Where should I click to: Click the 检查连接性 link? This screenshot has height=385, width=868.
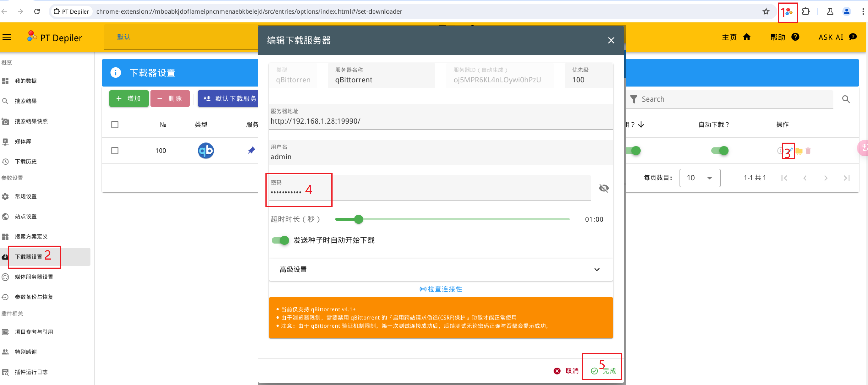click(x=441, y=289)
